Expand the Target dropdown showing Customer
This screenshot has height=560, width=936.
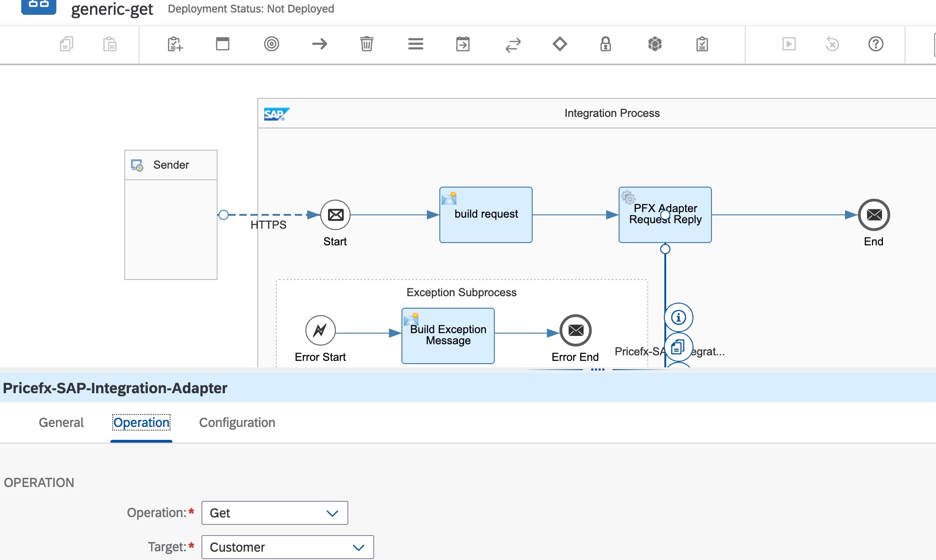[x=287, y=547]
